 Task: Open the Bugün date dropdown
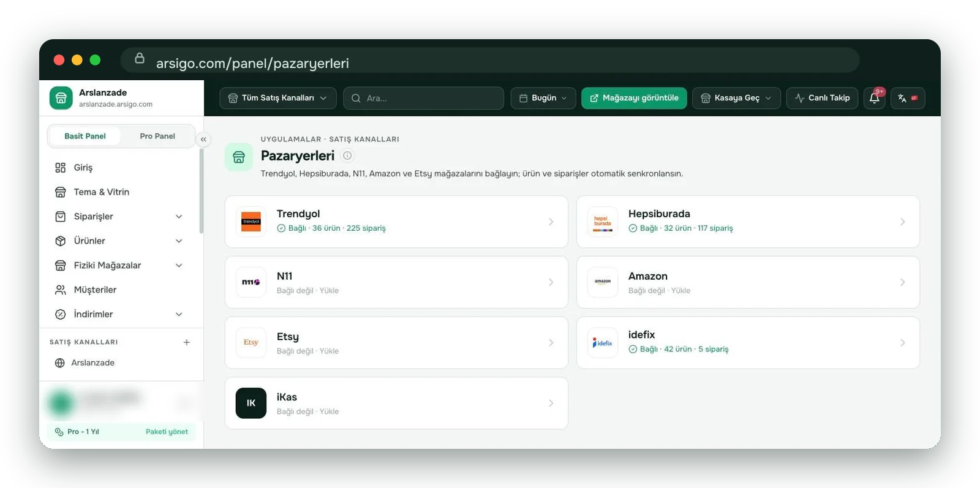[x=543, y=98]
